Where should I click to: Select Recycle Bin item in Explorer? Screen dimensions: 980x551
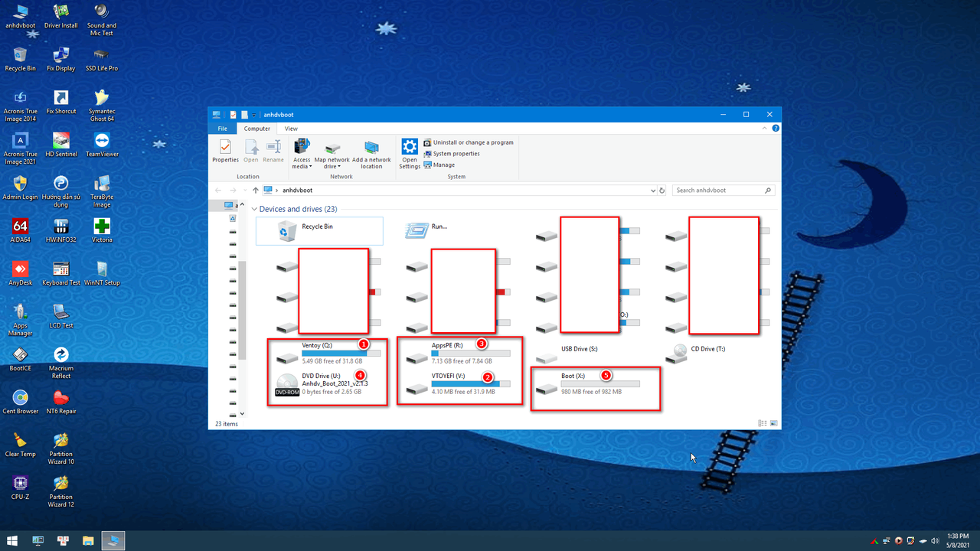tap(319, 230)
